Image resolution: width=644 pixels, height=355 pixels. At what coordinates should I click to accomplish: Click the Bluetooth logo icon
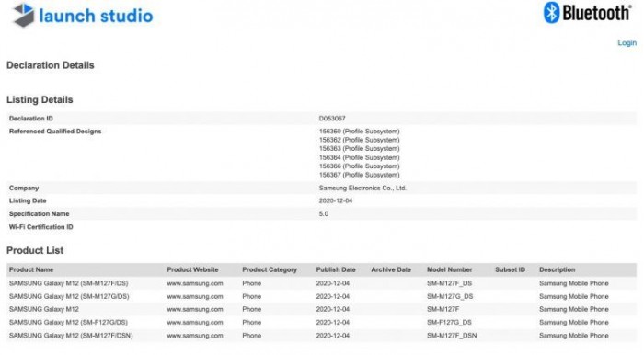point(551,12)
